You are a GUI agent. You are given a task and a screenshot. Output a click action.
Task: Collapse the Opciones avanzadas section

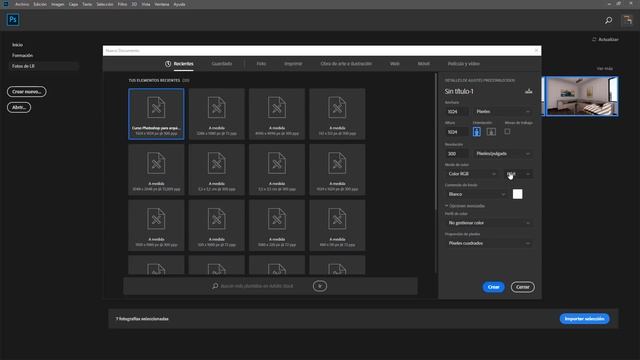(x=465, y=206)
